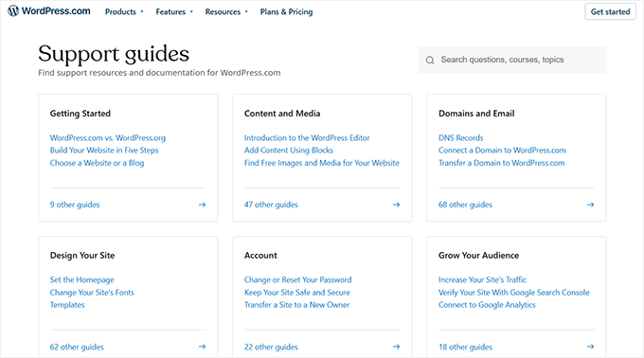Image resolution: width=644 pixels, height=358 pixels.
Task: Open Change or Reset Your Password
Action: point(297,280)
